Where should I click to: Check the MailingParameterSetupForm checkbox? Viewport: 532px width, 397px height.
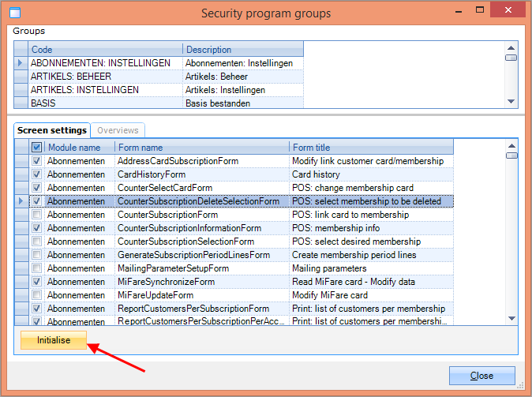click(36, 268)
